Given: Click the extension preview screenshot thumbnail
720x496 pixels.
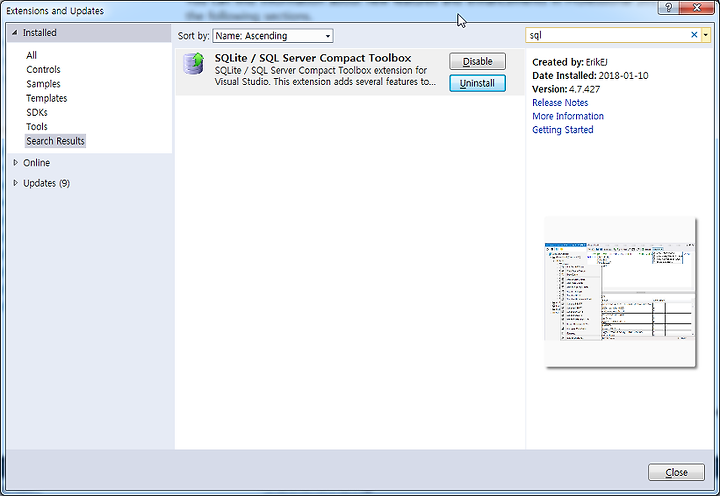Looking at the screenshot, I should click(x=620, y=292).
